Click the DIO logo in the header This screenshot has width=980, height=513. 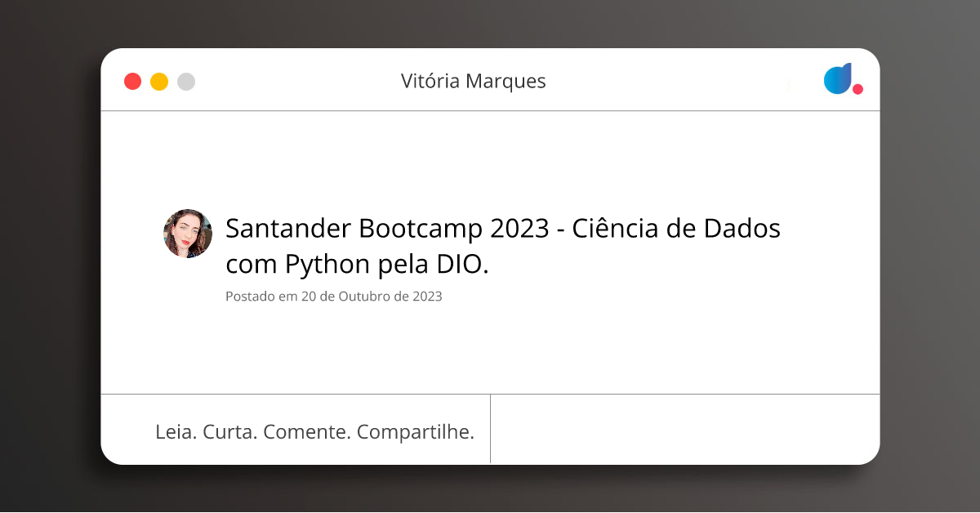pyautogui.click(x=843, y=79)
